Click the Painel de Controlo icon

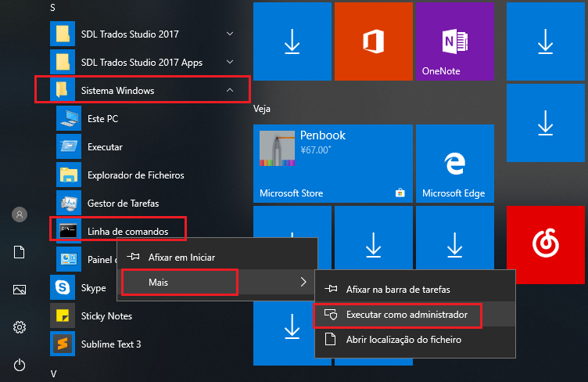point(69,259)
